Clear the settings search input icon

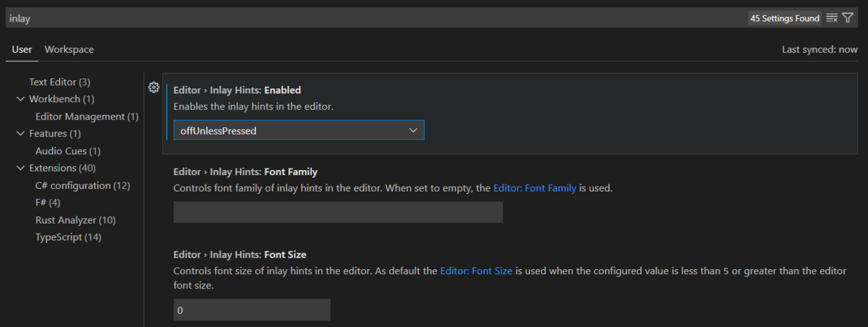click(x=832, y=18)
